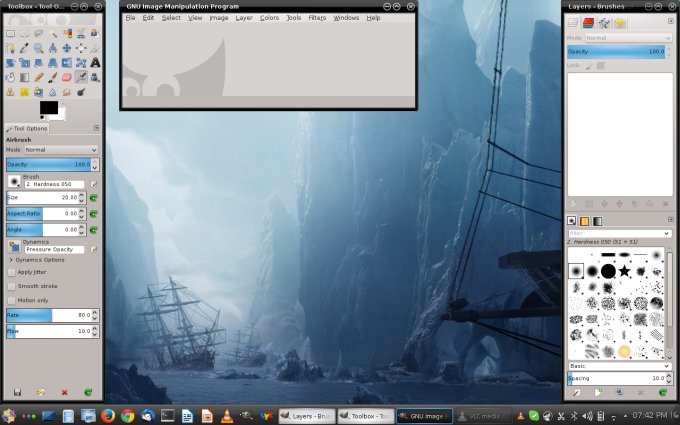
Task: Check the Motion only option
Action: coord(11,300)
